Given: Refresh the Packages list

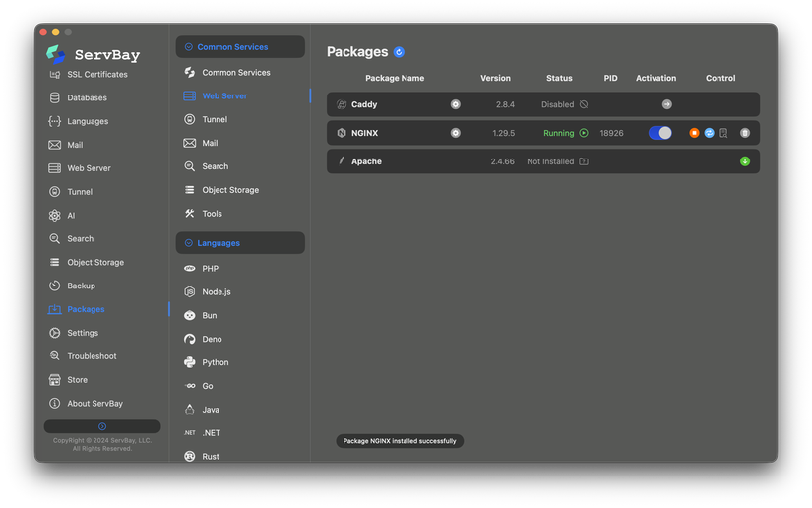Looking at the screenshot, I should (399, 52).
